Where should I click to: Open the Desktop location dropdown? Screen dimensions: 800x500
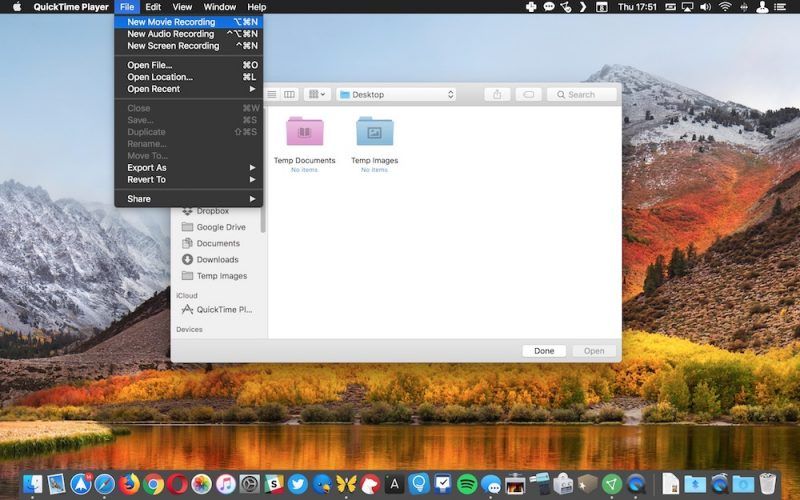coord(396,95)
